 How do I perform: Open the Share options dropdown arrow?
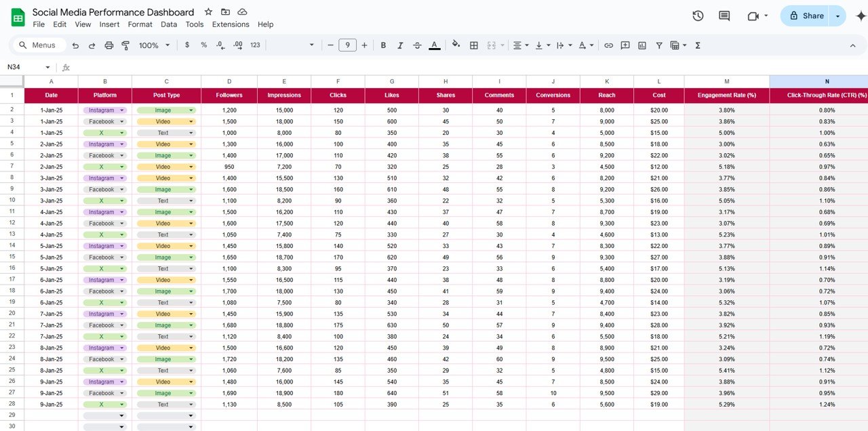click(837, 16)
